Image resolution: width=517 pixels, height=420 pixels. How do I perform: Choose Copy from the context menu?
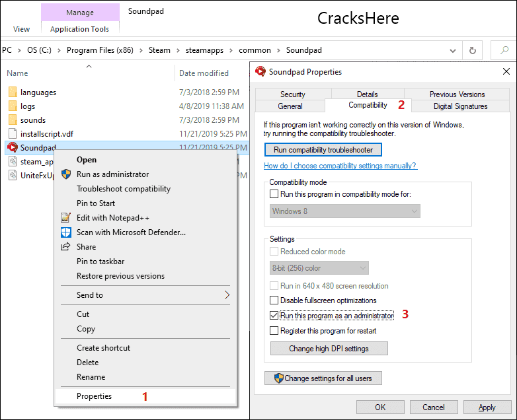click(145, 329)
